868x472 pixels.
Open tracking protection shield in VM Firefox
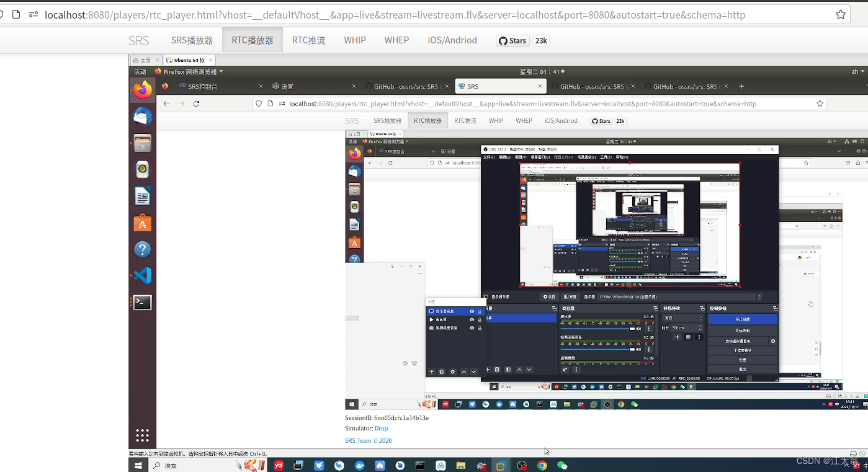tap(259, 104)
